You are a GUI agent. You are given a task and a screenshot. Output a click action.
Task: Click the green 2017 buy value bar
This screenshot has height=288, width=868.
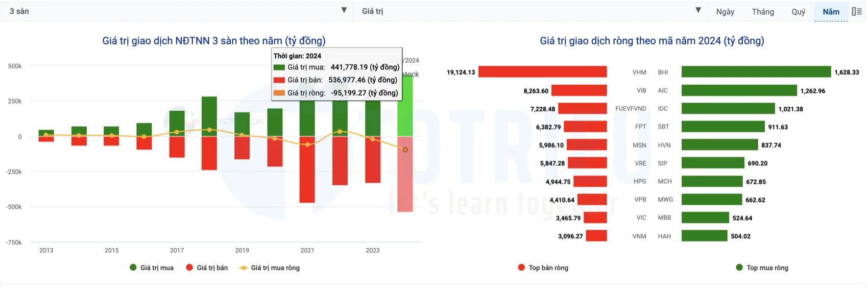[177, 123]
